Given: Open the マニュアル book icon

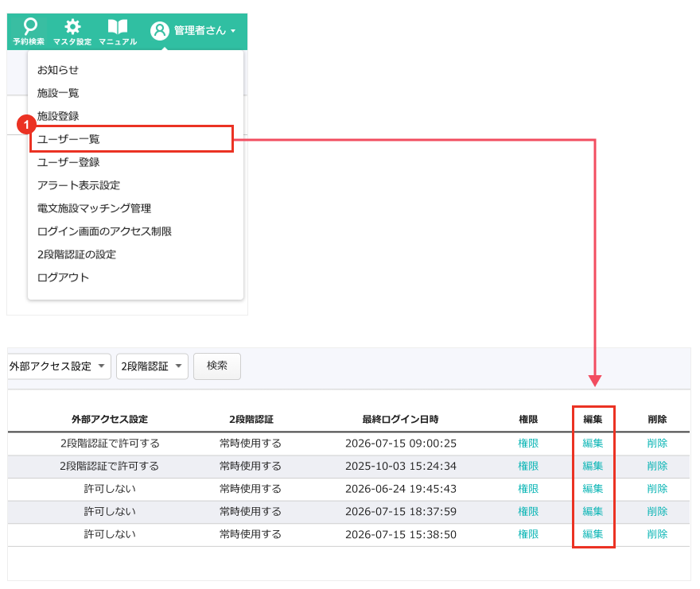Looking at the screenshot, I should click(x=118, y=31).
